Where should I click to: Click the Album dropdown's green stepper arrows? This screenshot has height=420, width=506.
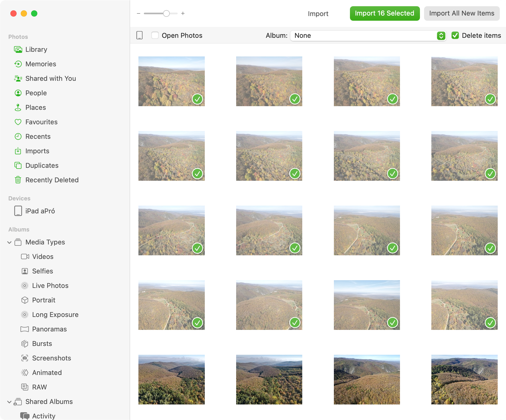pyautogui.click(x=441, y=35)
